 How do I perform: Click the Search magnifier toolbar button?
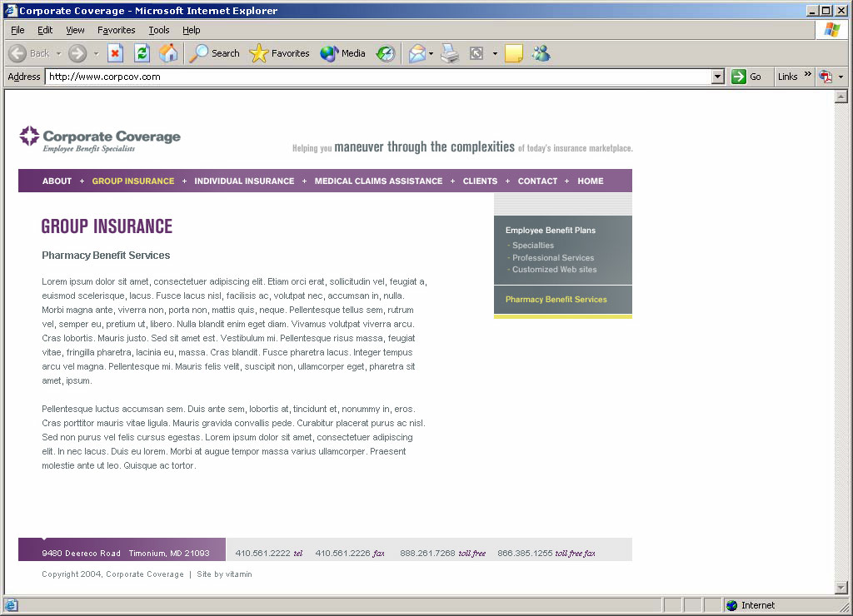[215, 53]
